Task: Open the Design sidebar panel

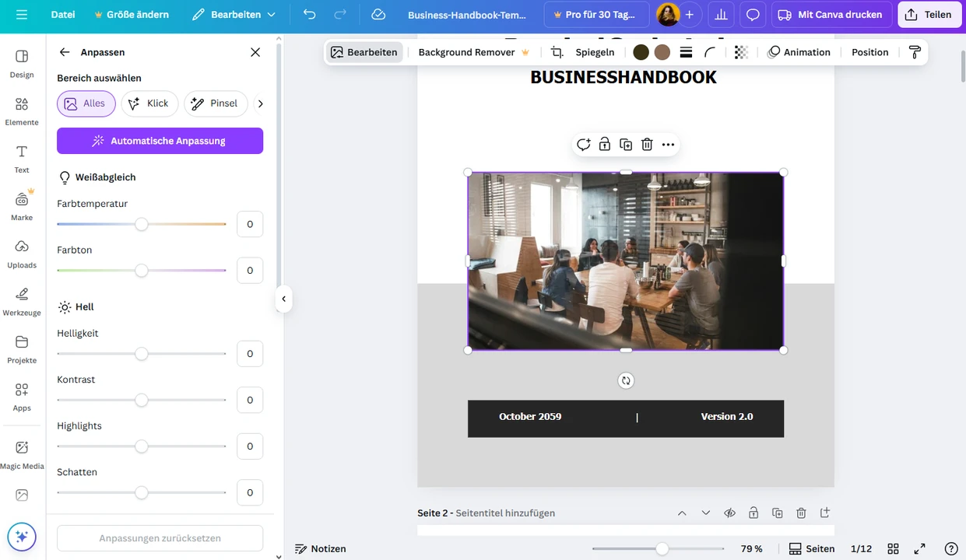Action: point(22,64)
